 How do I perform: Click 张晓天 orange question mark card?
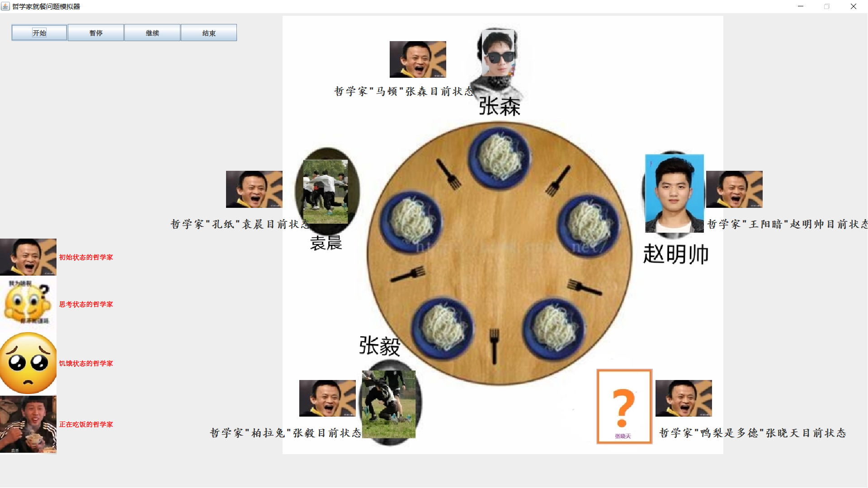[624, 407]
